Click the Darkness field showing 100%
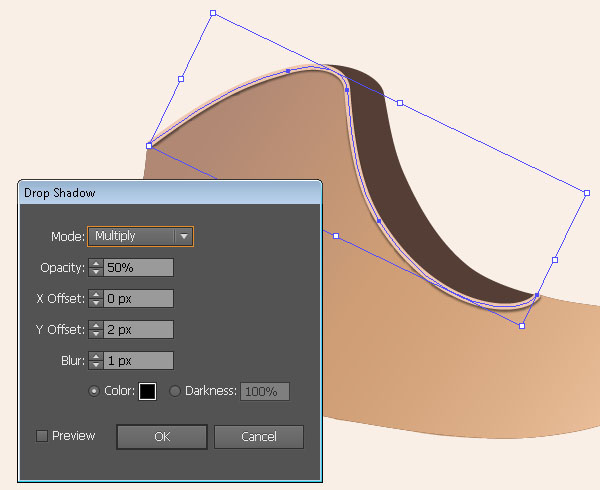The width and height of the screenshot is (600, 490). [265, 391]
